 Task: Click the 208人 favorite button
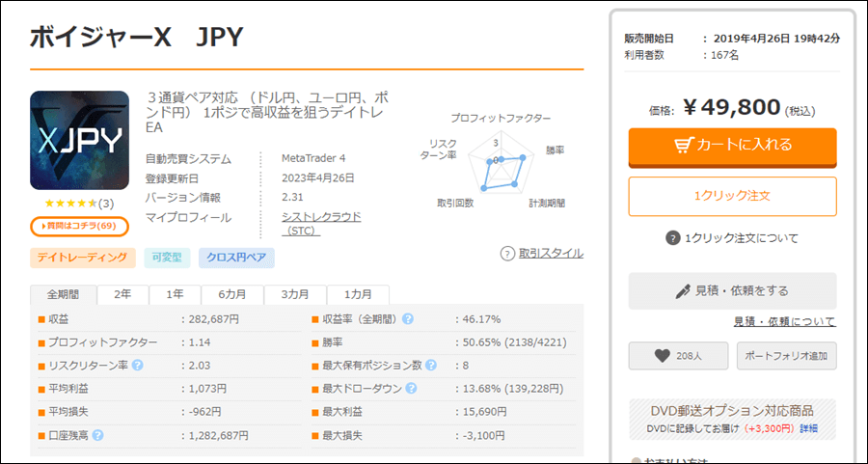click(678, 356)
